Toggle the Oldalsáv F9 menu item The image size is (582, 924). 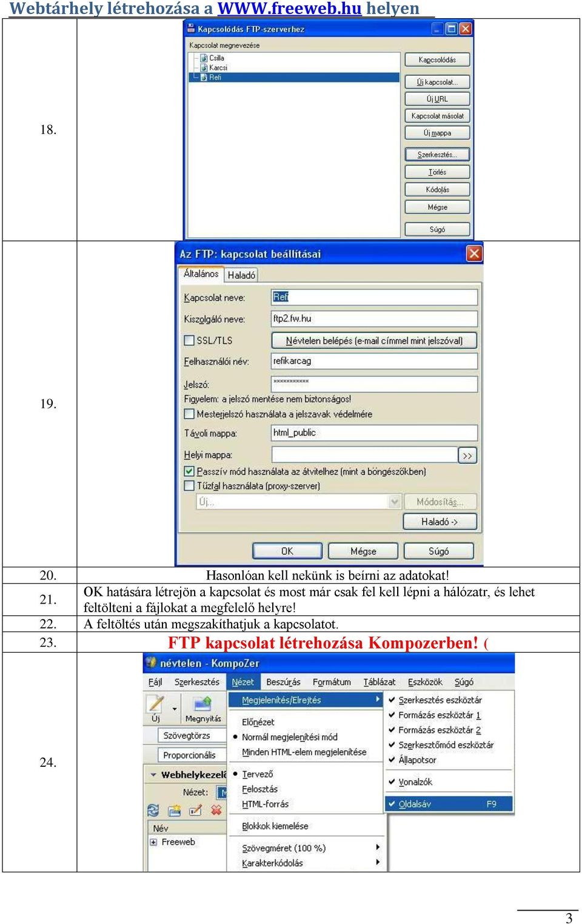449,804
